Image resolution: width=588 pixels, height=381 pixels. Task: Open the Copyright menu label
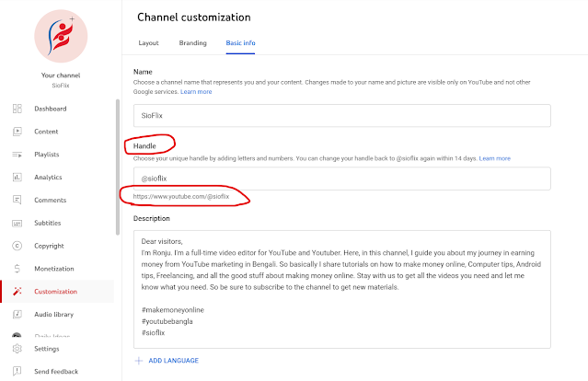pyautogui.click(x=49, y=246)
